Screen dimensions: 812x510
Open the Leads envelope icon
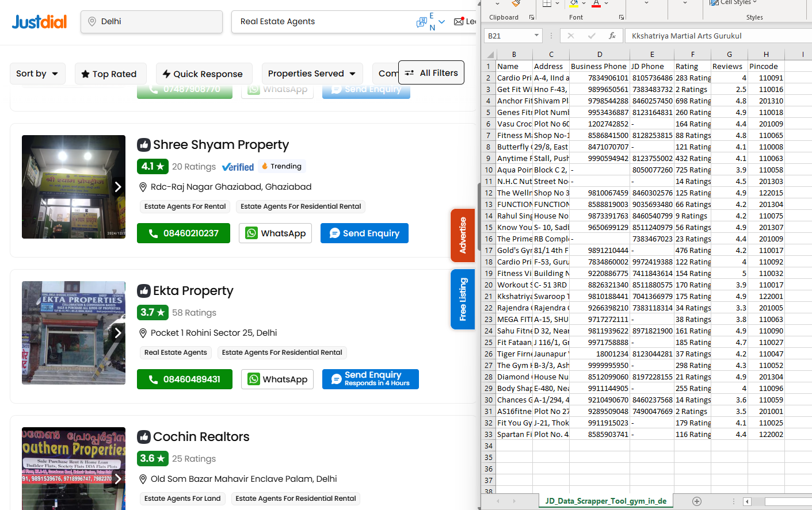[459, 22]
